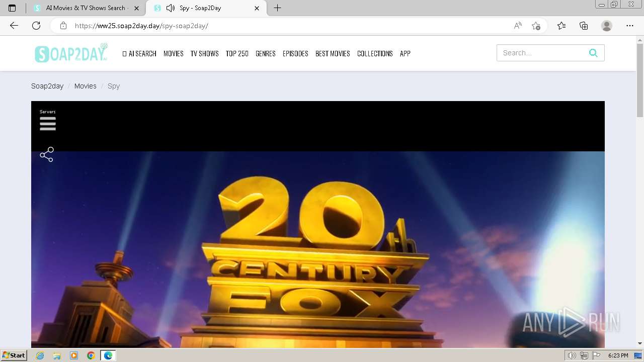Click the browser address bar URL
644x362 pixels.
(141, 26)
